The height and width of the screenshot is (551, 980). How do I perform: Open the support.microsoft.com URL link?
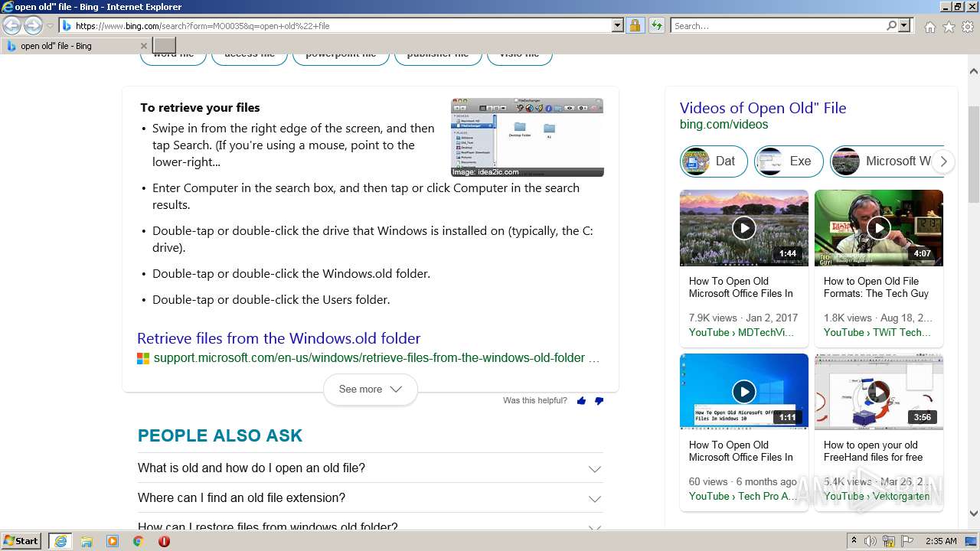[x=369, y=358]
